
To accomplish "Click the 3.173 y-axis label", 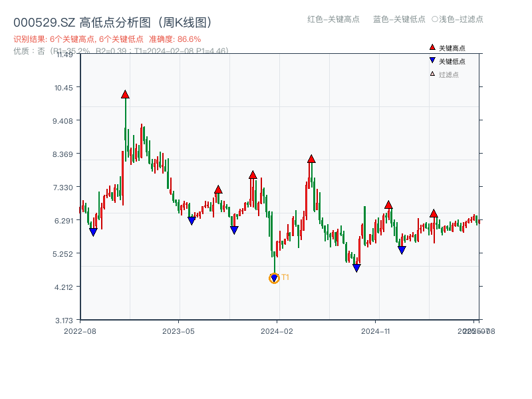I will tap(64, 321).
